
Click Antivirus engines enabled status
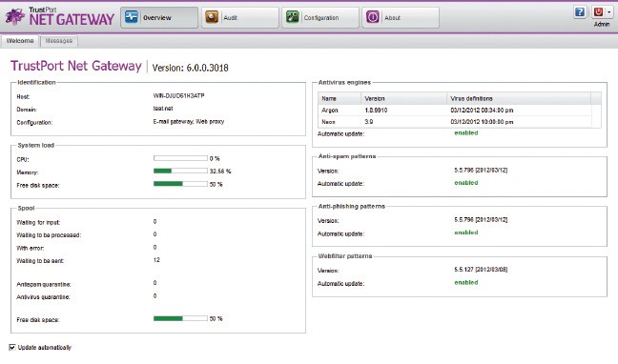click(465, 132)
